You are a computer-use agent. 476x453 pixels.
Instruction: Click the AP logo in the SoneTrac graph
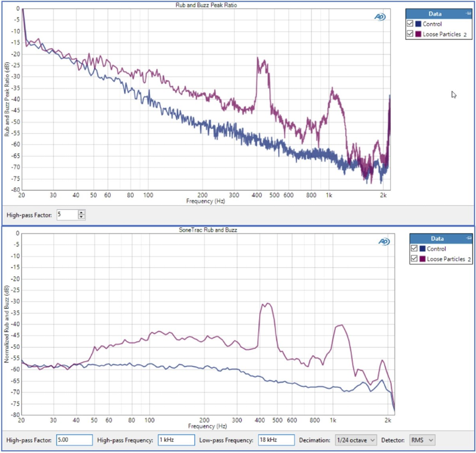384,242
